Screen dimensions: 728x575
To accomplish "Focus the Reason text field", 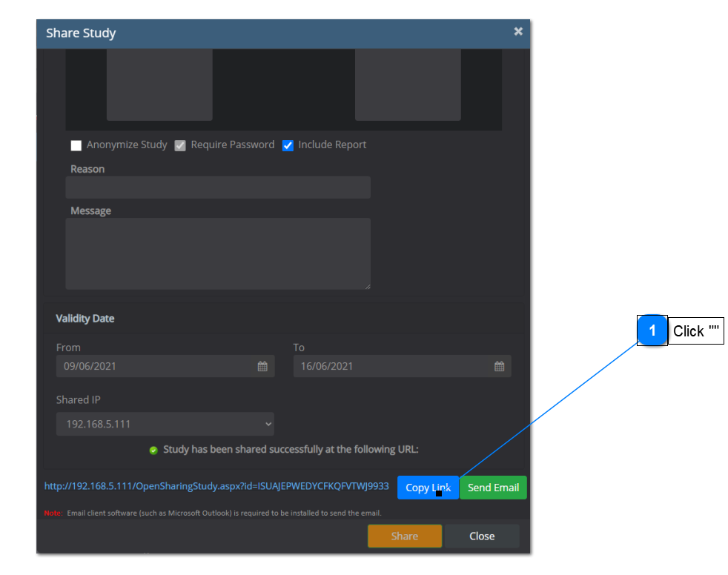I will point(218,187).
